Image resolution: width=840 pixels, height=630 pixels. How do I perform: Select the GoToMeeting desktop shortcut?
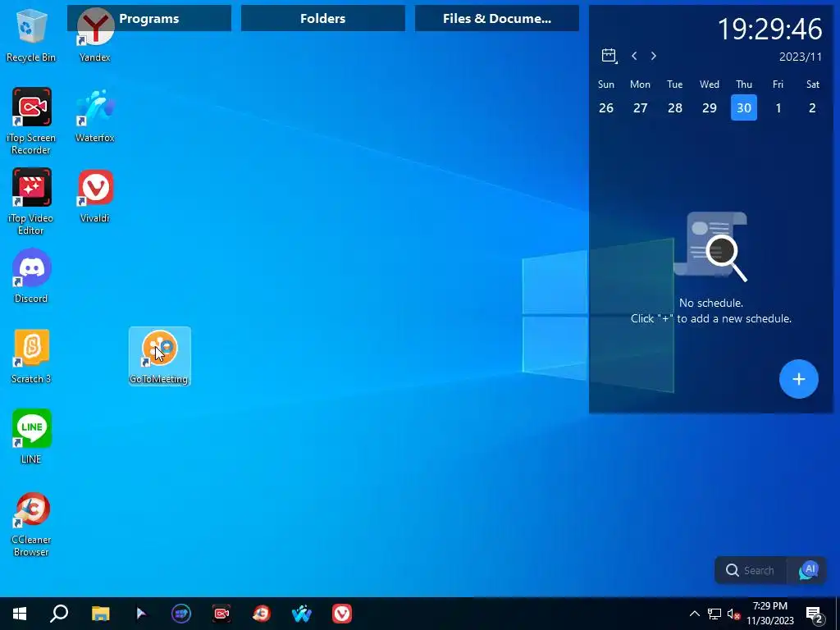(x=159, y=356)
